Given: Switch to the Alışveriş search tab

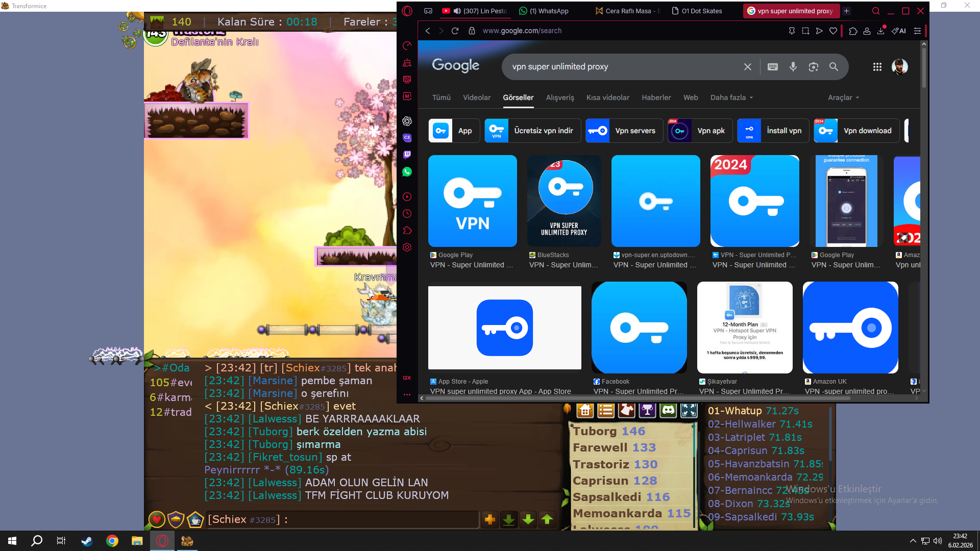Looking at the screenshot, I should click(560, 97).
